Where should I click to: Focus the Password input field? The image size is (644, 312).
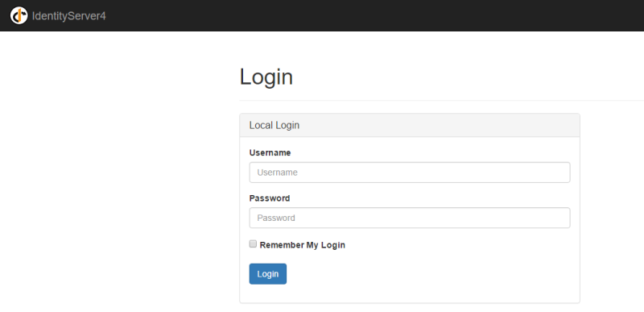410,218
